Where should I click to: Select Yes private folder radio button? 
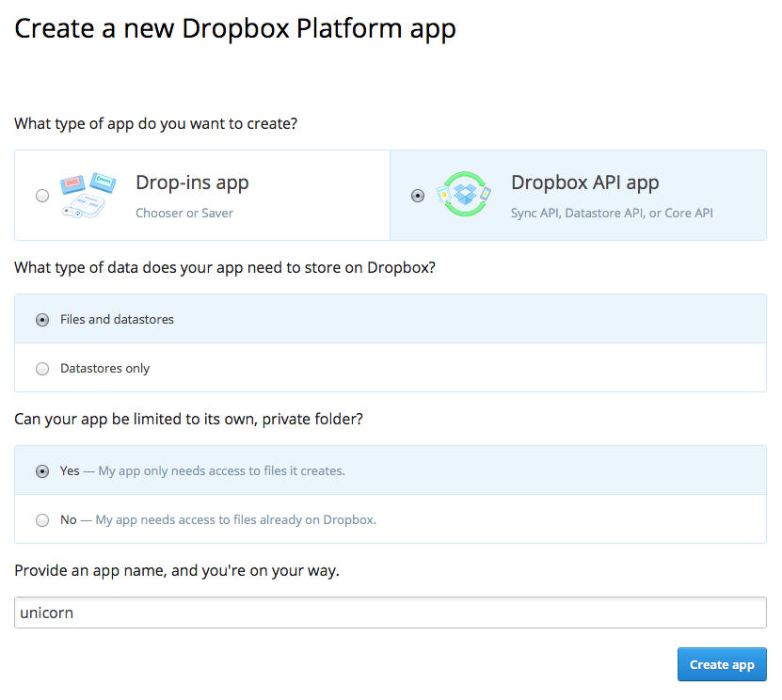(42, 471)
